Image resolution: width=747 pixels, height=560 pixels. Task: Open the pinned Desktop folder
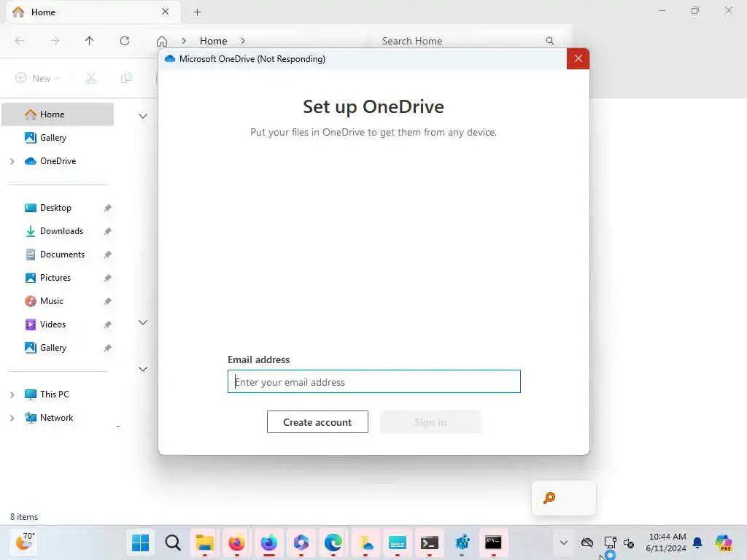(x=55, y=208)
